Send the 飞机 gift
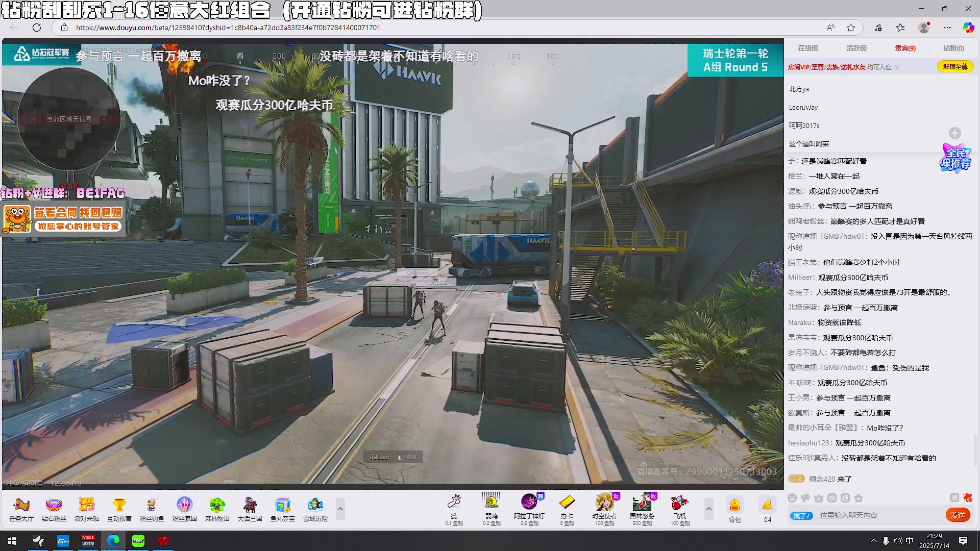Viewport: 980px width, 551px height. pos(680,509)
